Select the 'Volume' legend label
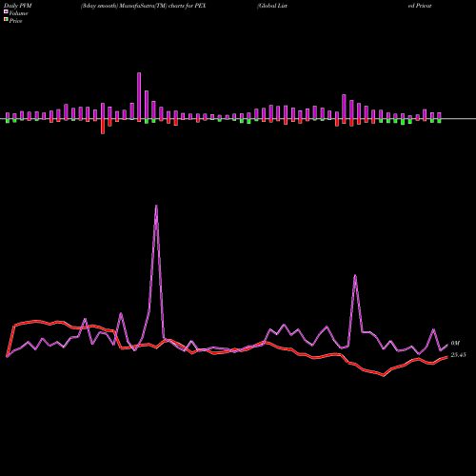 (18, 13)
